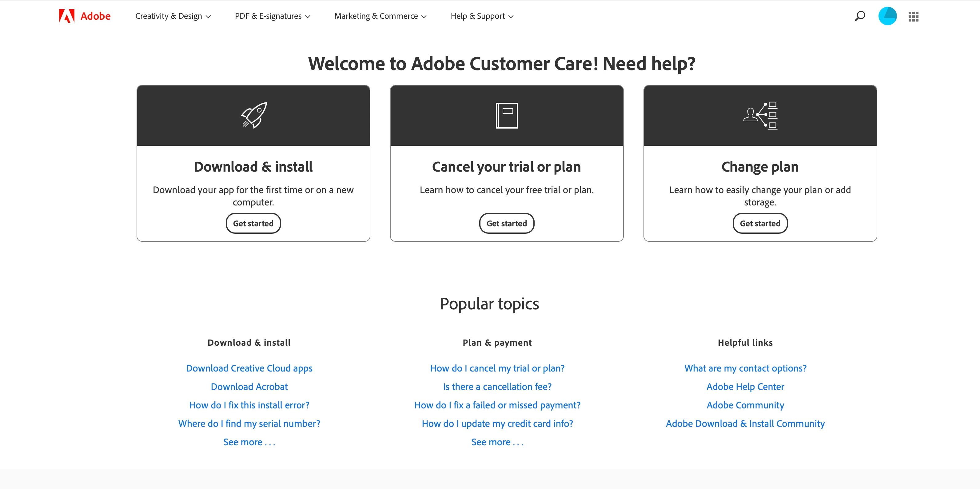Expand the PDF & E-signatures menu

click(273, 16)
